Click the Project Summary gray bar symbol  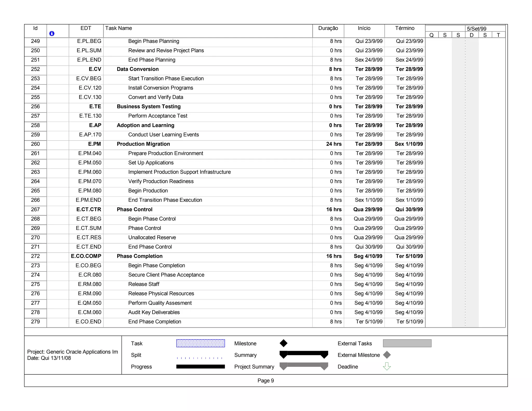[304, 366]
